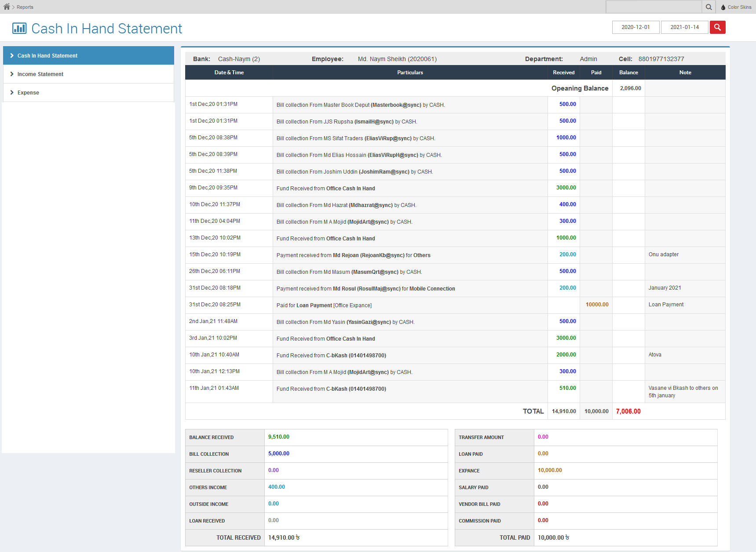
Task: Open the Color Skins option
Action: coord(739,7)
